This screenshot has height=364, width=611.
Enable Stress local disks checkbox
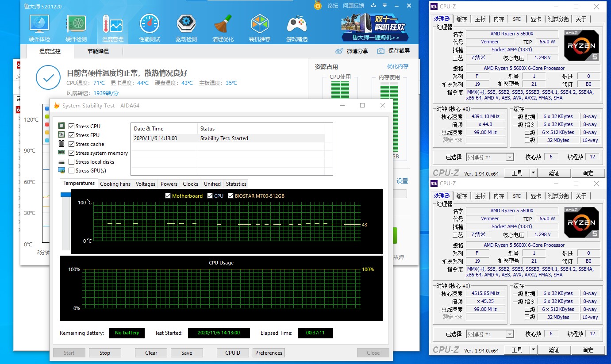pos(72,161)
